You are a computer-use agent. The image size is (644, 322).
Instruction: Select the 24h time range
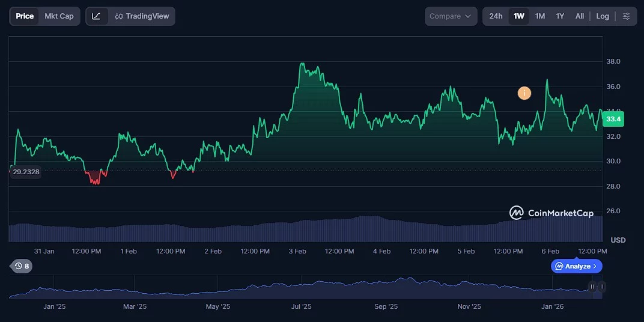coord(496,16)
